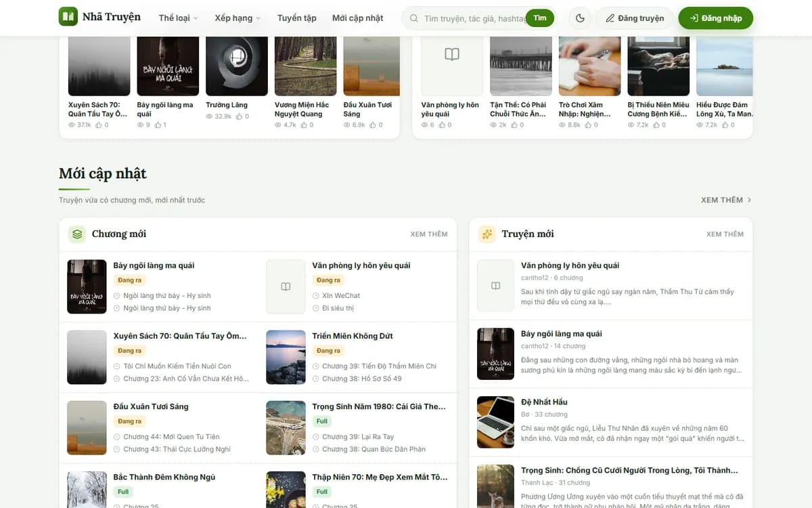Expand the Xếp hạng dropdown

[x=238, y=18]
